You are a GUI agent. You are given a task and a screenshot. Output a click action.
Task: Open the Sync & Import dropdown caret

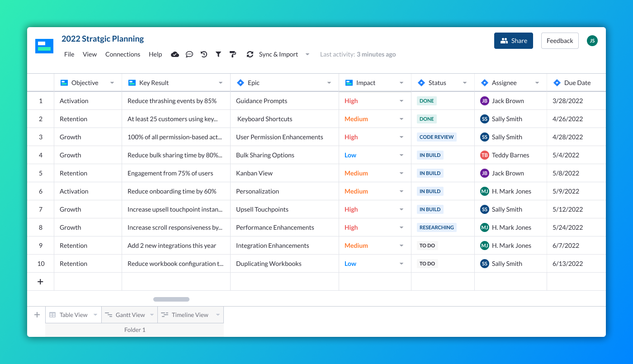pos(307,54)
